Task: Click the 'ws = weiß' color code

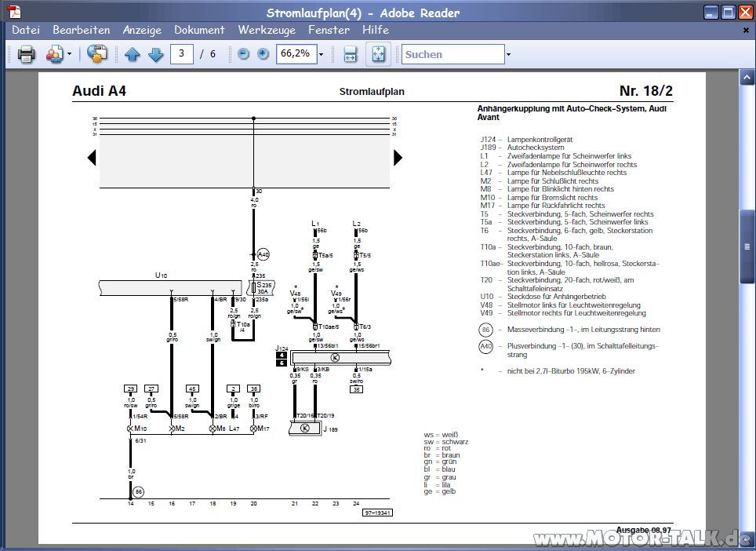Action: pos(441,435)
